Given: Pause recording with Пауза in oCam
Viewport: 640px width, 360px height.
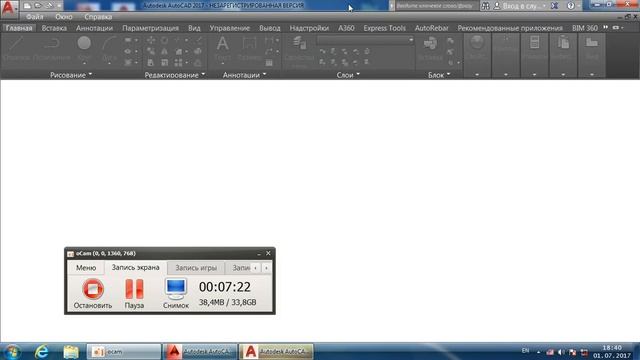Looking at the screenshot, I should [x=134, y=293].
